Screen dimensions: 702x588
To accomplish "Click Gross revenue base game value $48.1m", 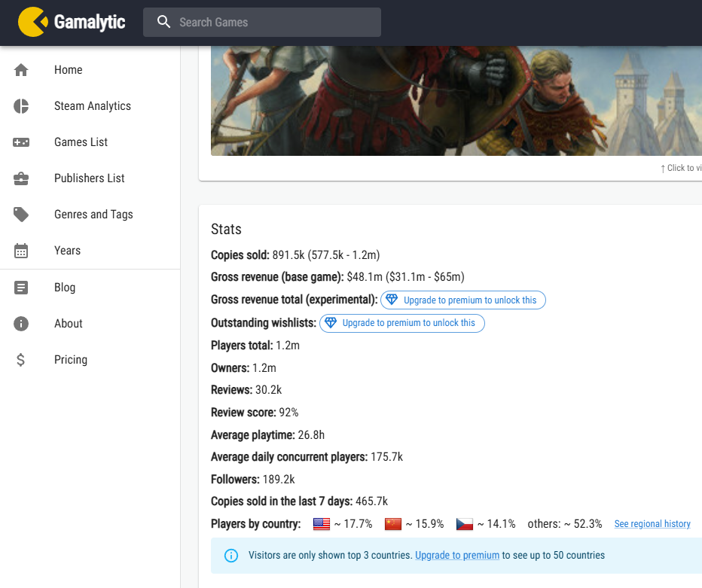I will (x=365, y=277).
